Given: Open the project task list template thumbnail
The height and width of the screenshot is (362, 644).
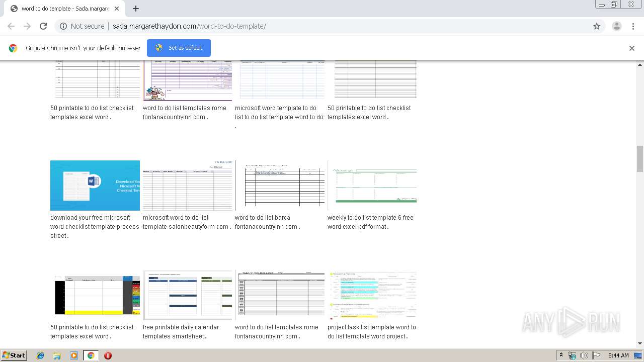Looking at the screenshot, I should pyautogui.click(x=372, y=295).
